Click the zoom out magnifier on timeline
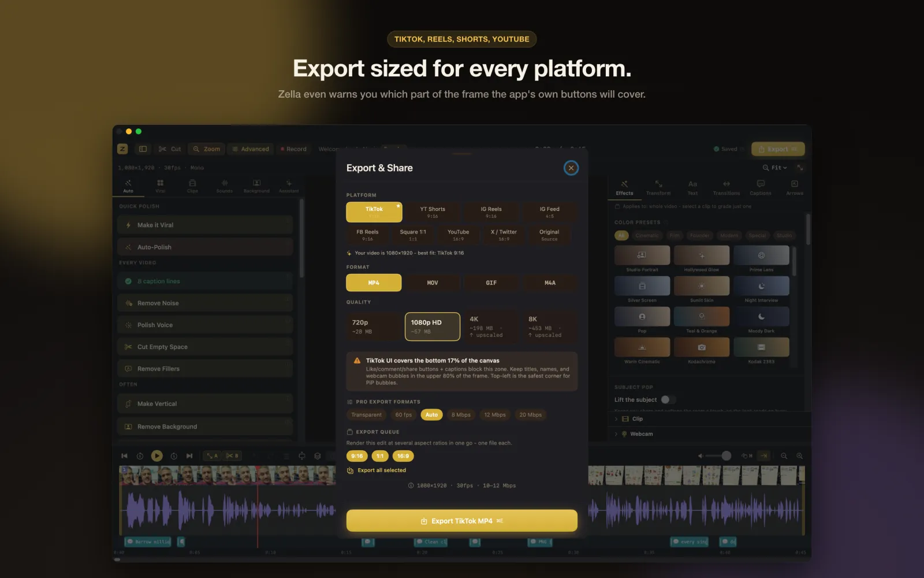This screenshot has width=924, height=578. (x=784, y=456)
